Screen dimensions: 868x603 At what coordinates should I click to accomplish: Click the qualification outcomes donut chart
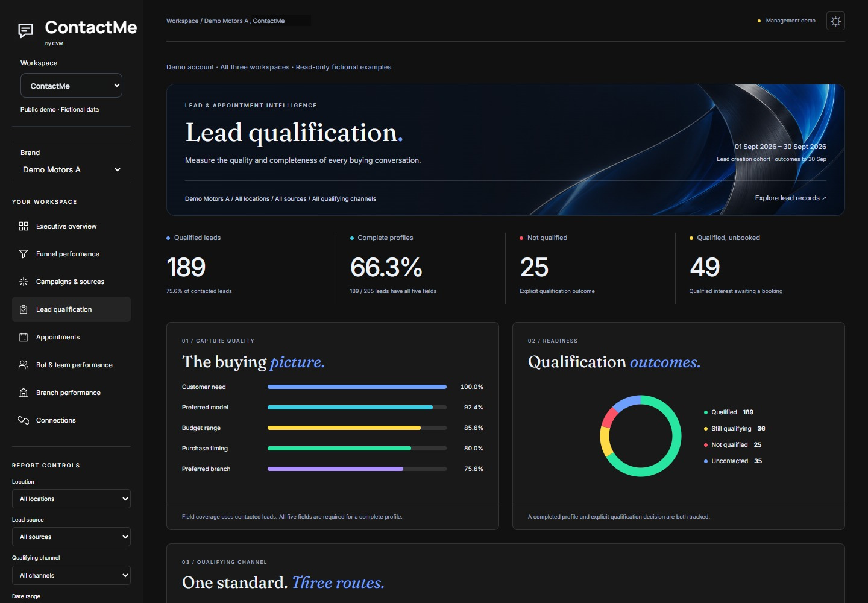point(641,436)
